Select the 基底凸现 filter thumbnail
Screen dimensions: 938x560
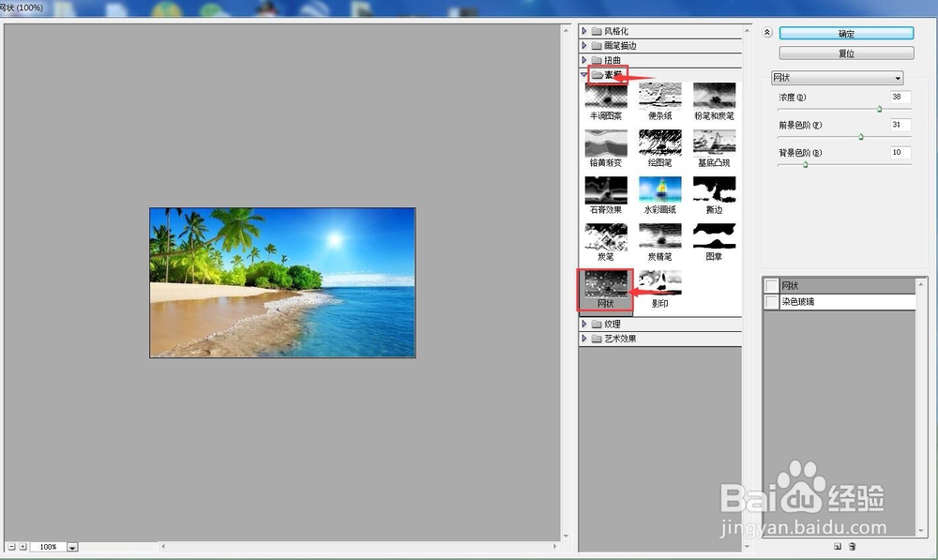(x=714, y=143)
